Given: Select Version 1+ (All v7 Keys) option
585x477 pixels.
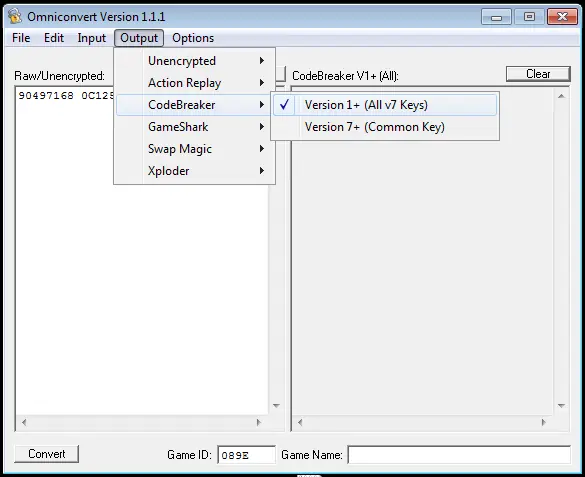Looking at the screenshot, I should [385, 105].
